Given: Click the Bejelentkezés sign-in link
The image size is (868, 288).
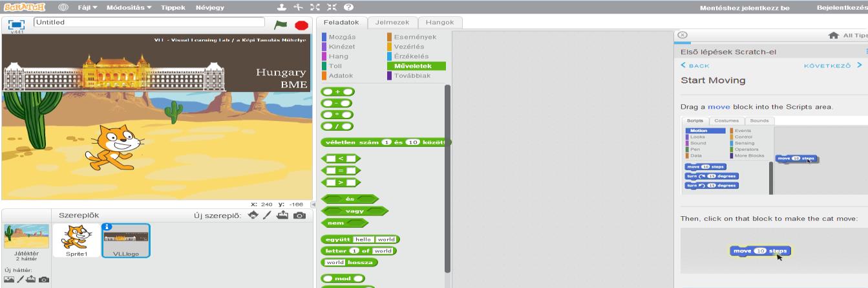Looking at the screenshot, I should (x=842, y=8).
